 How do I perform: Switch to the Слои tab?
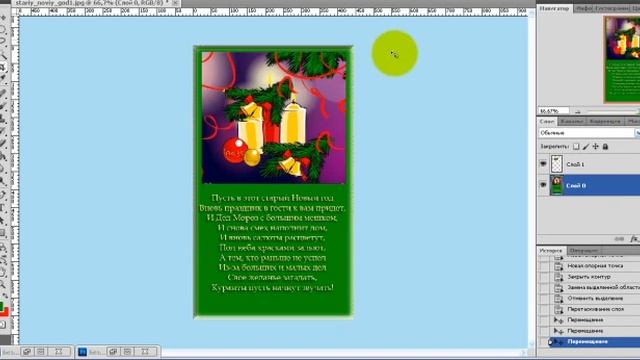[547, 122]
